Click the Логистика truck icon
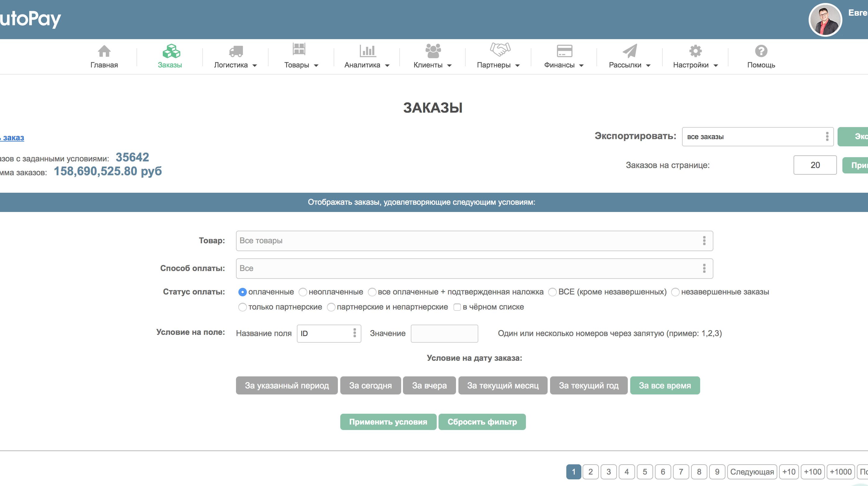 pos(236,51)
